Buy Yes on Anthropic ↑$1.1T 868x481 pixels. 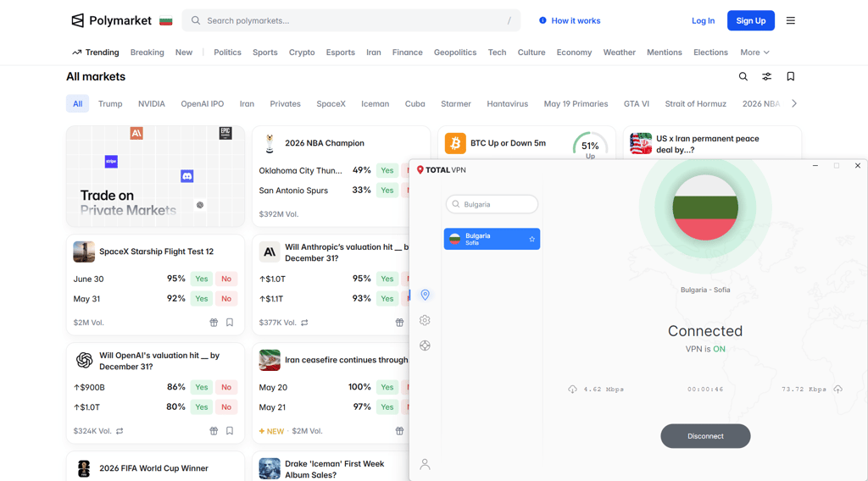point(387,299)
